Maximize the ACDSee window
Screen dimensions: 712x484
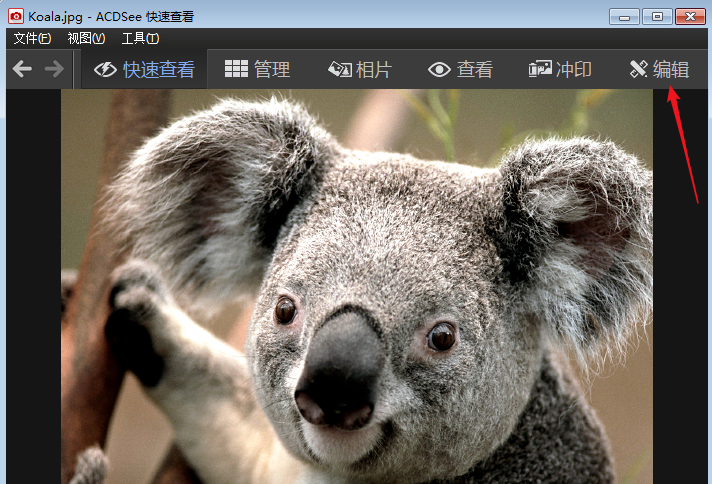(657, 16)
